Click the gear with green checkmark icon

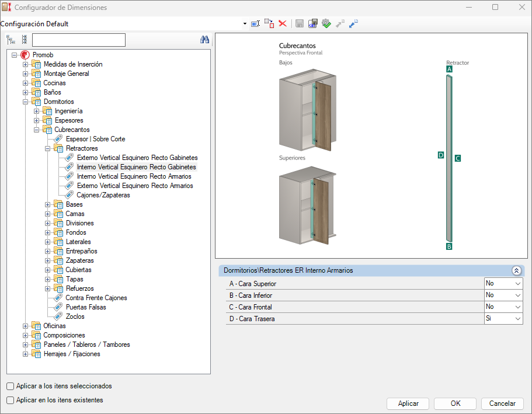click(x=326, y=24)
